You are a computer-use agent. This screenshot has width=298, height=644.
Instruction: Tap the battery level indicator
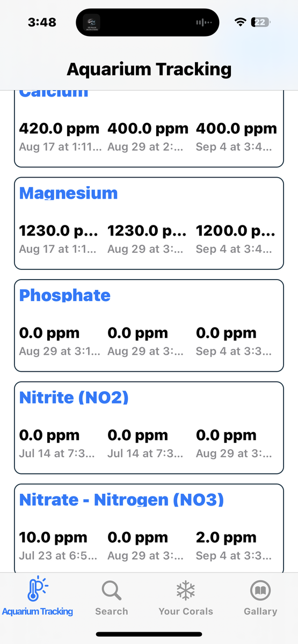click(x=261, y=22)
